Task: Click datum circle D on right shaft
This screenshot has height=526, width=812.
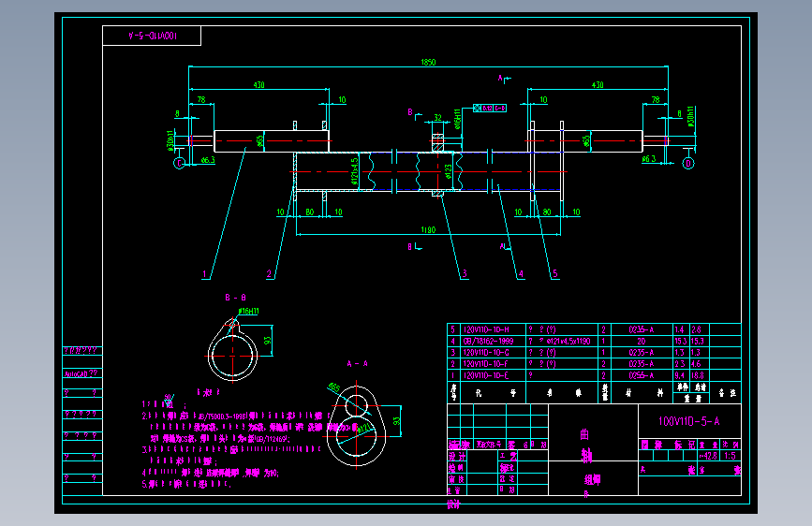Action: click(x=688, y=164)
